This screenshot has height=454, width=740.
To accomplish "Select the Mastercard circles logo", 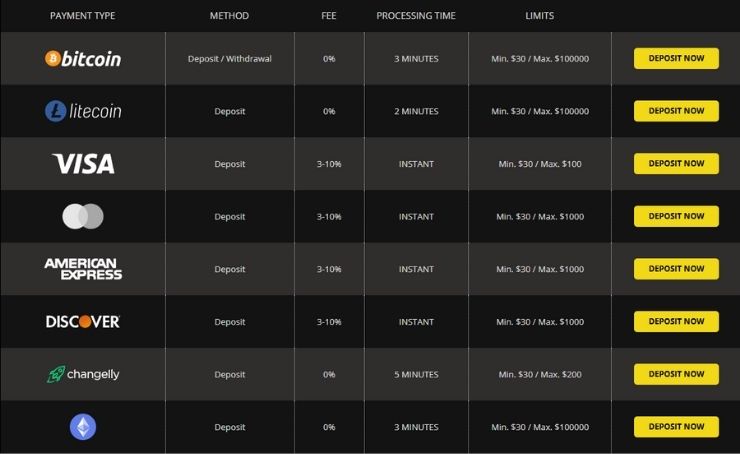I will (x=83, y=216).
